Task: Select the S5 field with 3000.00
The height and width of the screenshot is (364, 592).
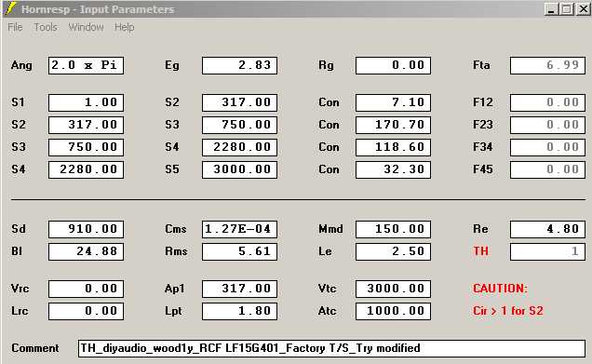Action: point(240,169)
